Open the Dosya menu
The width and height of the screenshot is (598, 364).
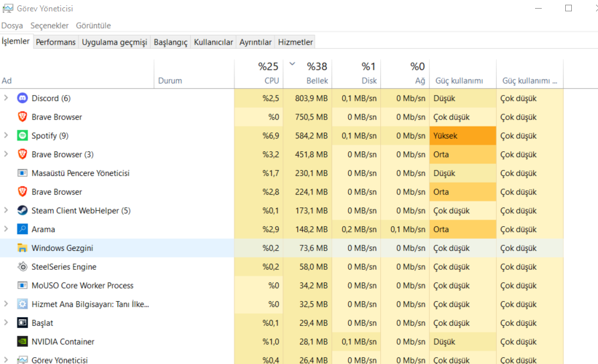pyautogui.click(x=12, y=25)
